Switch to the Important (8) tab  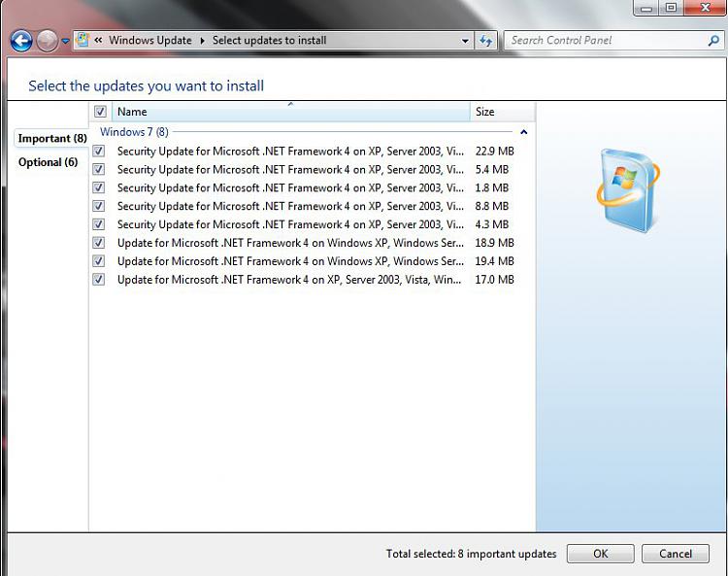(52, 139)
